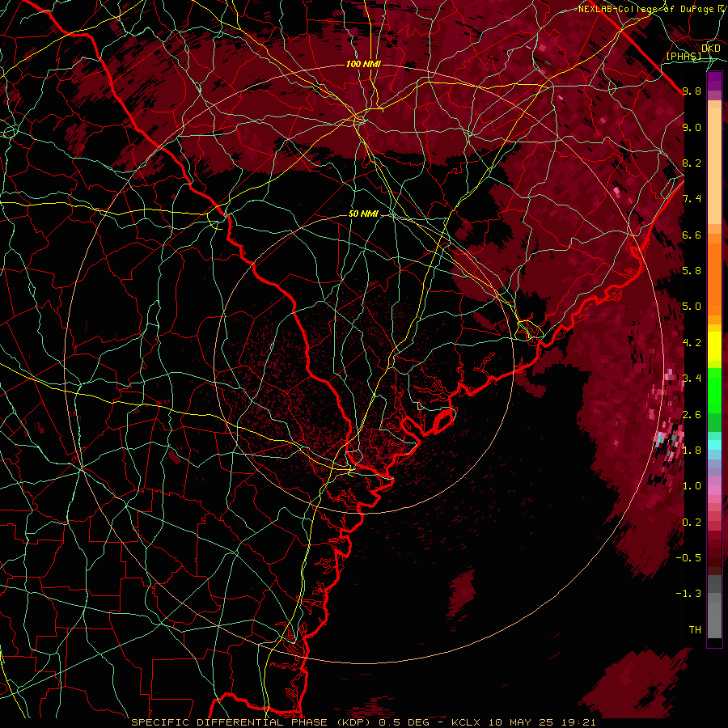Click the '50 NMI' range ring label
The width and height of the screenshot is (728, 728).
click(x=363, y=214)
